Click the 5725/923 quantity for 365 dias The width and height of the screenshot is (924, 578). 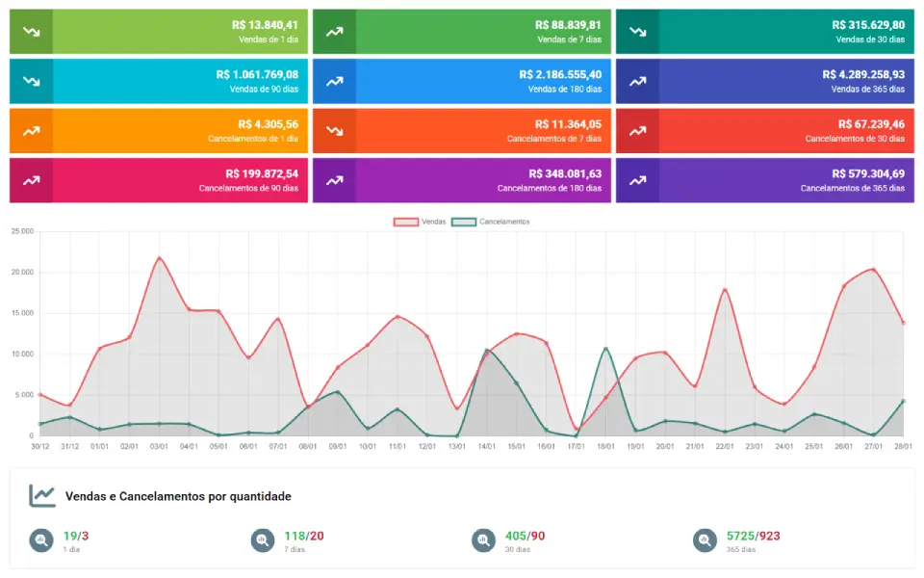(753, 537)
